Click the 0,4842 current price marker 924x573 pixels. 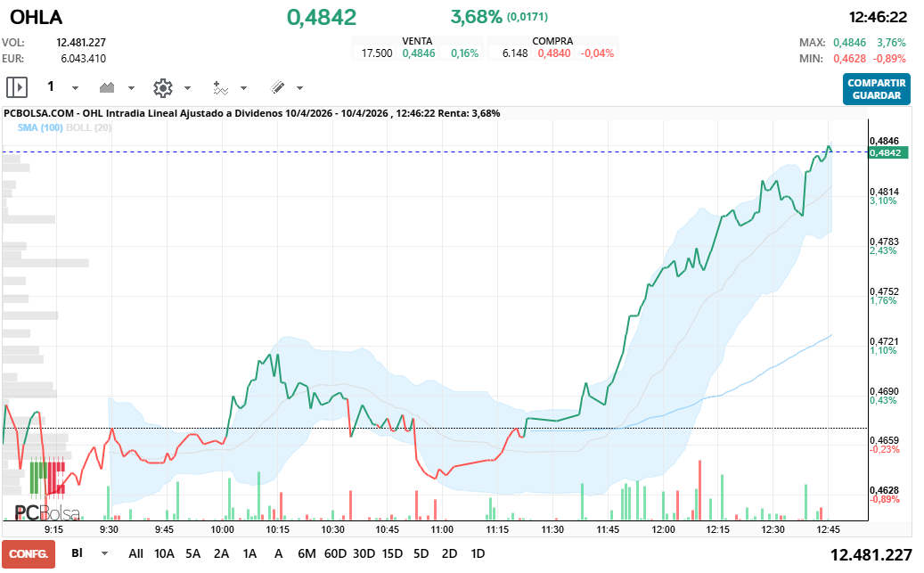point(888,152)
